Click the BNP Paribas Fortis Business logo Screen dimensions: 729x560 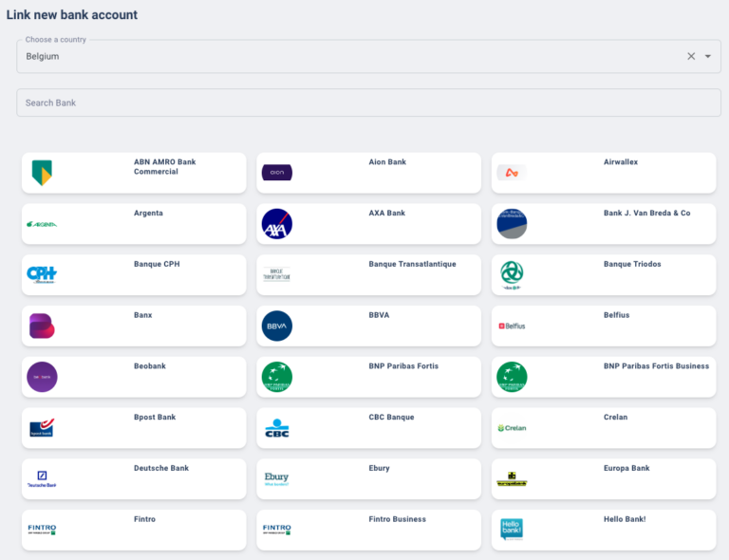coord(512,377)
